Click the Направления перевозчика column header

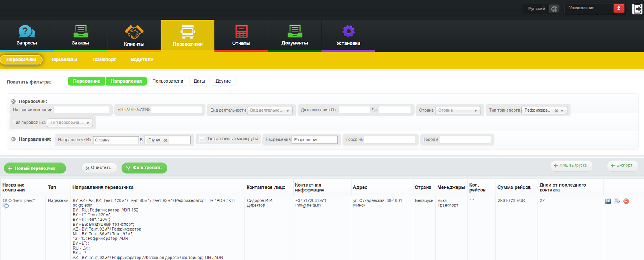click(x=103, y=187)
